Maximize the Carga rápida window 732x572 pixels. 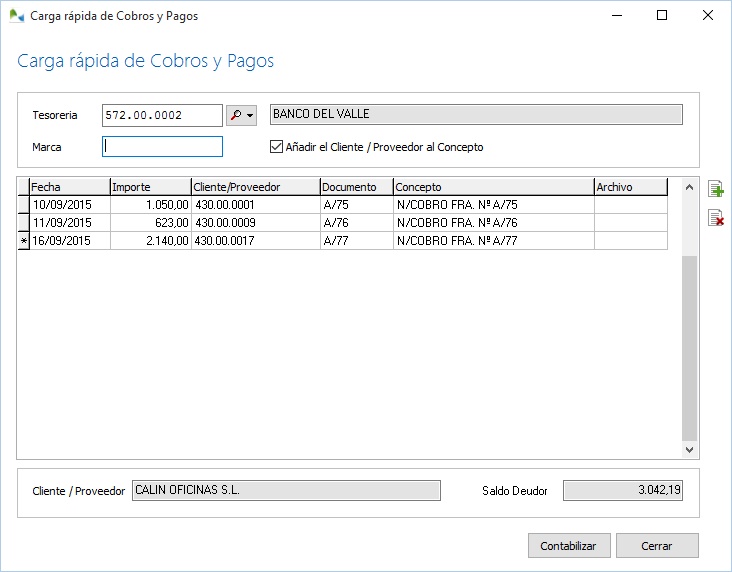[x=661, y=16]
